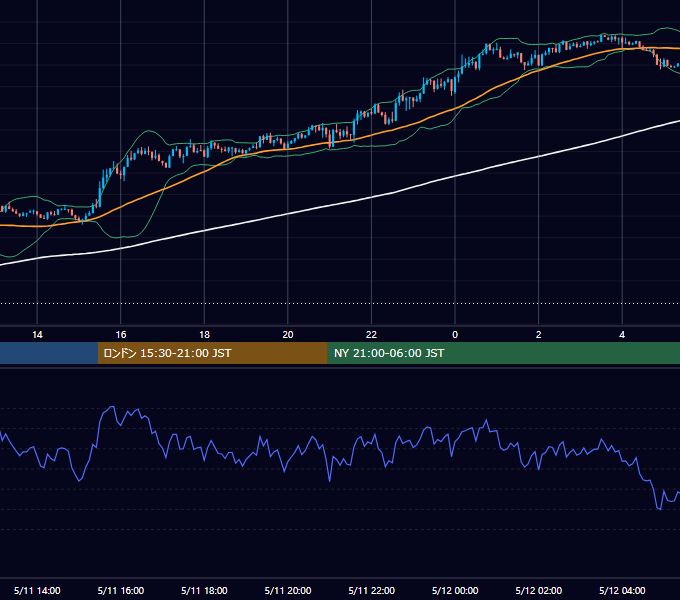Image resolution: width=680 pixels, height=600 pixels.
Task: Click the 5/12 02:00 oscillator time label
Action: 539,590
